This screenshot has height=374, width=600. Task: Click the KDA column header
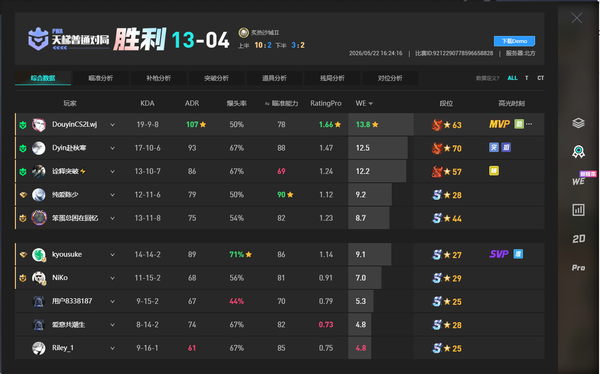pyautogui.click(x=147, y=103)
